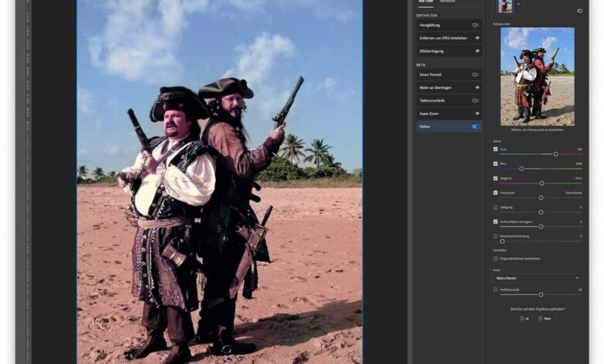This screenshot has height=364, width=604.
Task: Check the Profilintensität checkbox
Action: (x=496, y=290)
